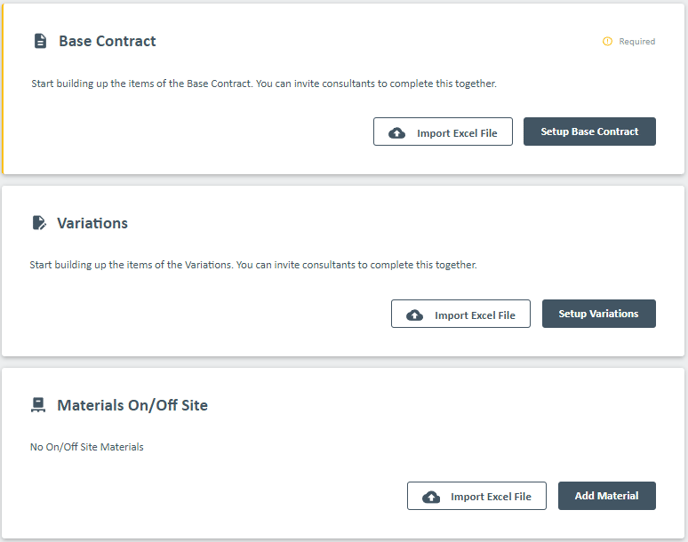Viewport: 688px width, 542px height.
Task: Click the Variations edit-document icon
Action: (39, 223)
